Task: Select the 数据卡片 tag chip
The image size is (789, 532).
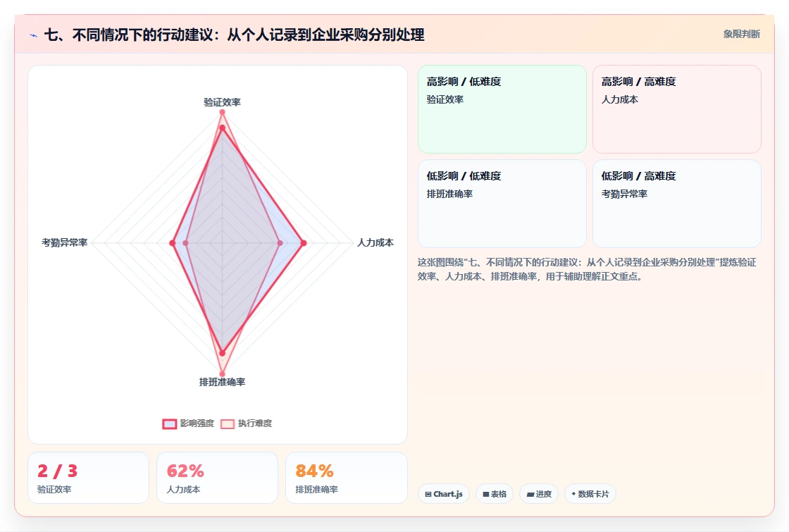Action: [x=590, y=494]
